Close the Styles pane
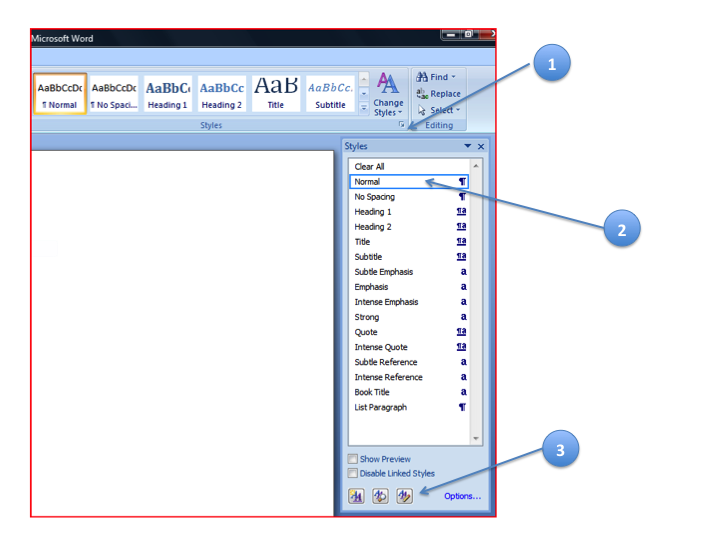Image resolution: width=720 pixels, height=540 pixels. pos(481,147)
